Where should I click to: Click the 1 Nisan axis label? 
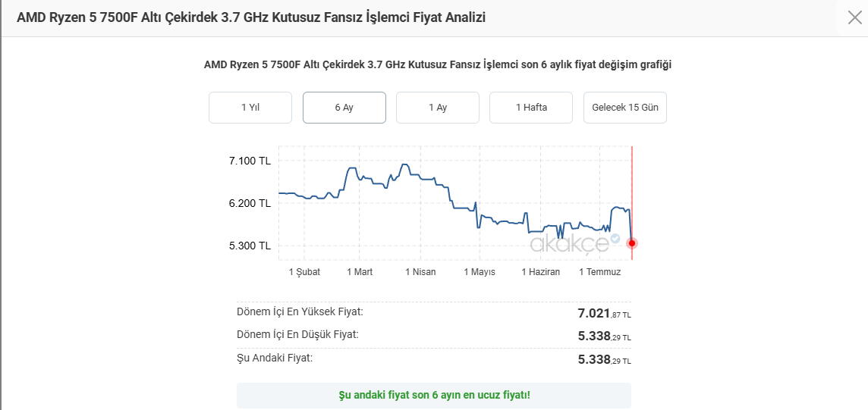click(420, 272)
